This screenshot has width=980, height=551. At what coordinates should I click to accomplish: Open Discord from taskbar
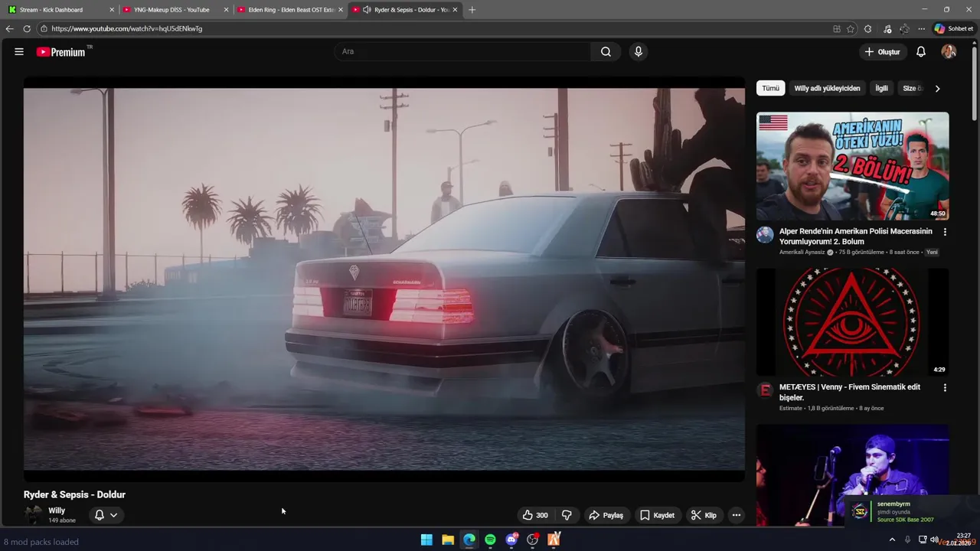click(511, 540)
